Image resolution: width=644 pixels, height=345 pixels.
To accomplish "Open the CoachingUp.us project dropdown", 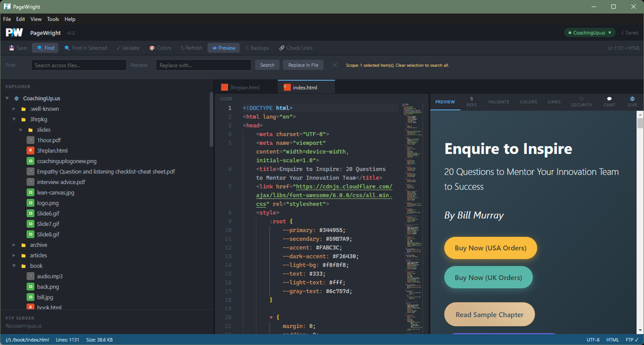I will [589, 32].
